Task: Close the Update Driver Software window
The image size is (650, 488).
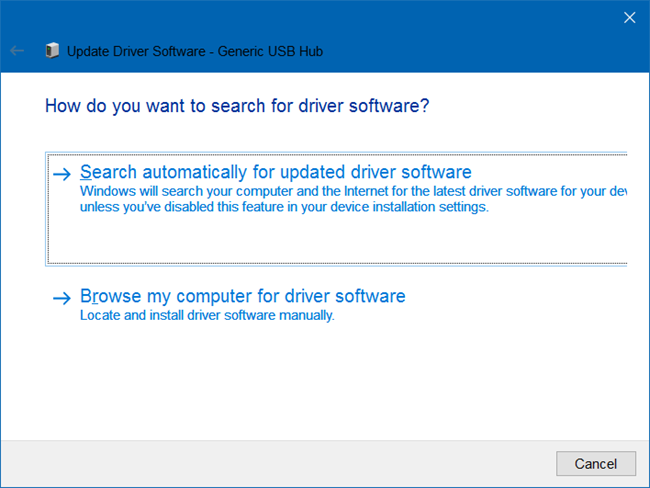Action: [629, 17]
